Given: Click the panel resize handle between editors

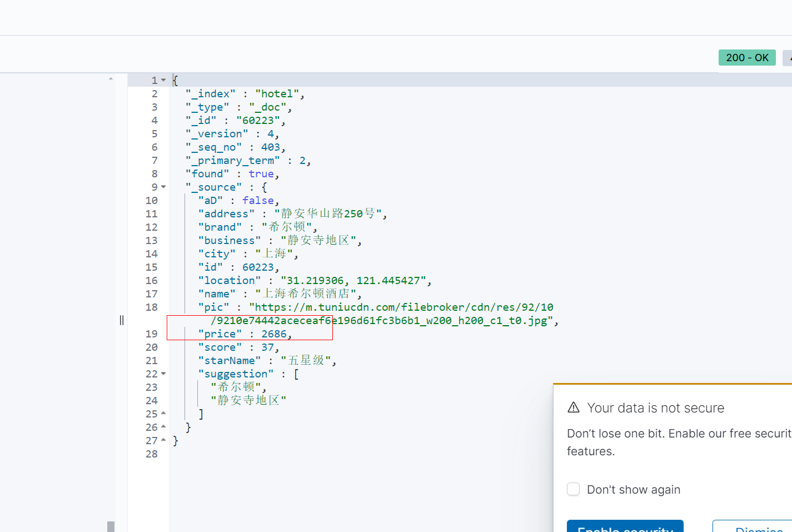Looking at the screenshot, I should pyautogui.click(x=122, y=320).
